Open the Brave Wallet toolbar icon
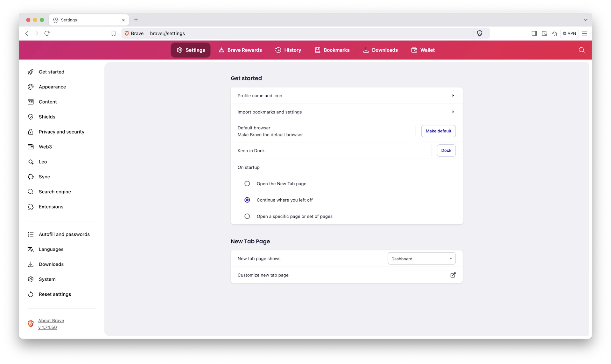 click(x=544, y=33)
